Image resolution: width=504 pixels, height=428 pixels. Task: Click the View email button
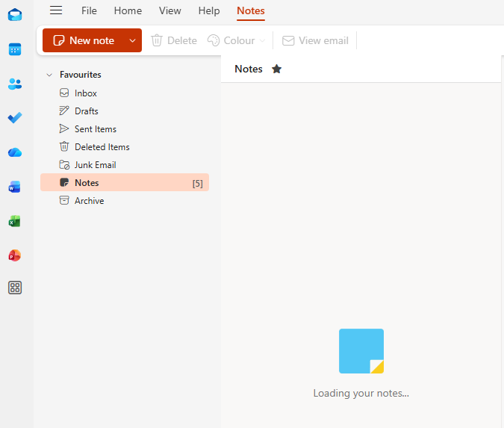tap(315, 40)
